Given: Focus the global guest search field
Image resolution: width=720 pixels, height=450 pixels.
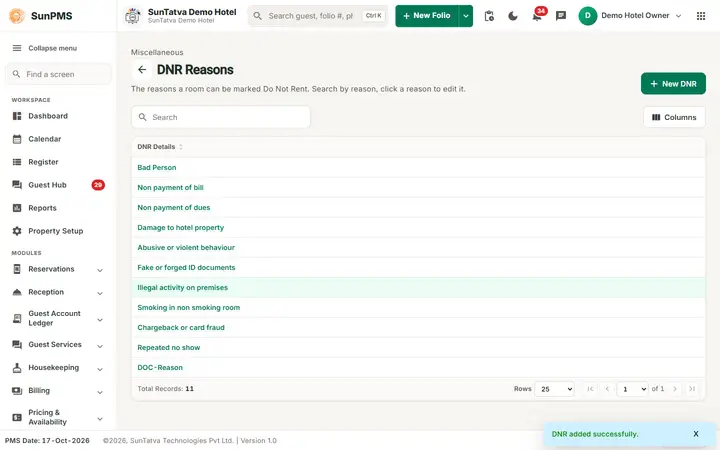Looking at the screenshot, I should tap(318, 16).
